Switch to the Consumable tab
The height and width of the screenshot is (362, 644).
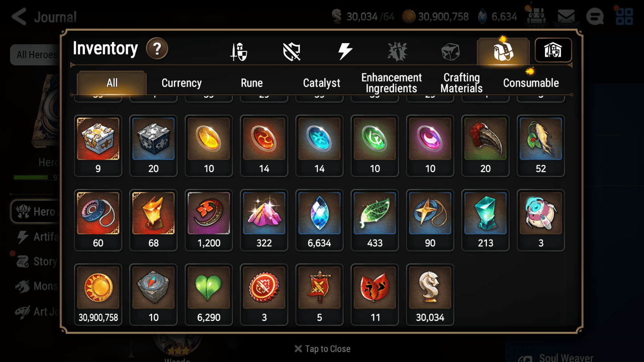coord(531,82)
